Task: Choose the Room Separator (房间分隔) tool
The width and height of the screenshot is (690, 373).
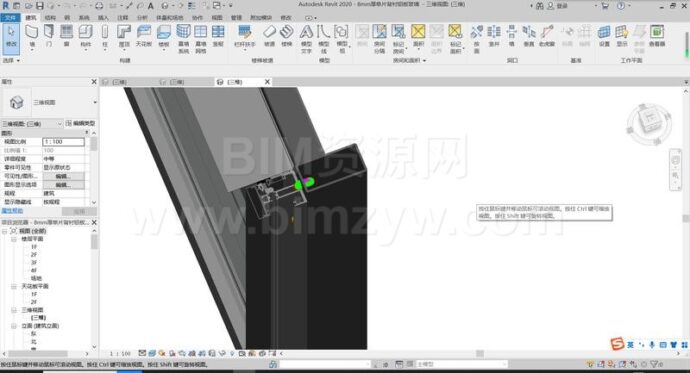Action: click(x=379, y=39)
